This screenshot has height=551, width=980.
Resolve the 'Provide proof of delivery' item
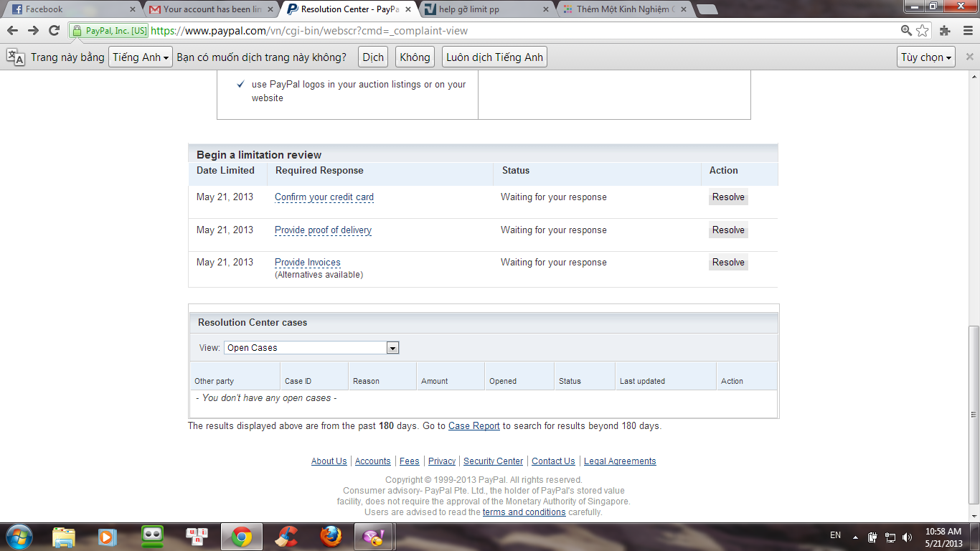(728, 230)
